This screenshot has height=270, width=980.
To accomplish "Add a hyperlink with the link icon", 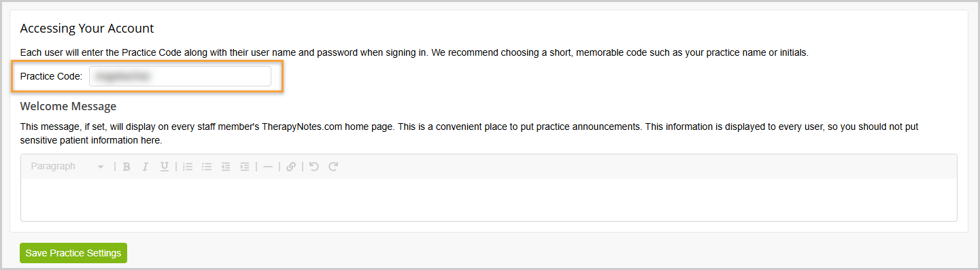I will click(x=290, y=167).
